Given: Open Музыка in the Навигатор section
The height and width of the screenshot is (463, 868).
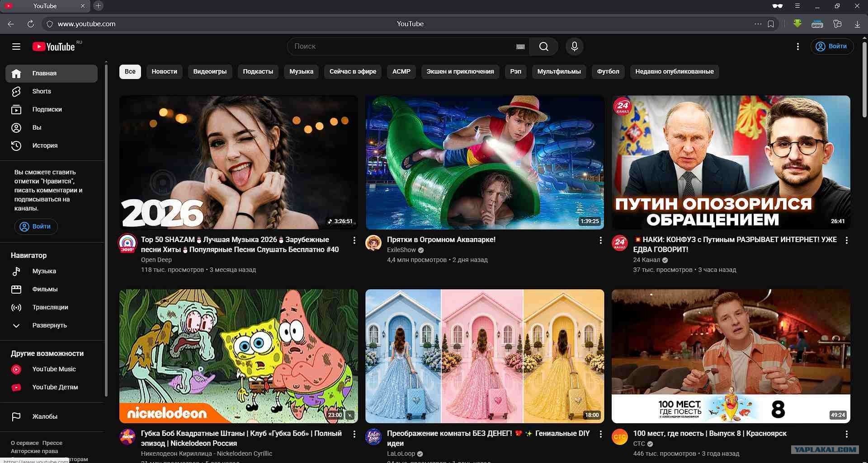Looking at the screenshot, I should pyautogui.click(x=52, y=271).
